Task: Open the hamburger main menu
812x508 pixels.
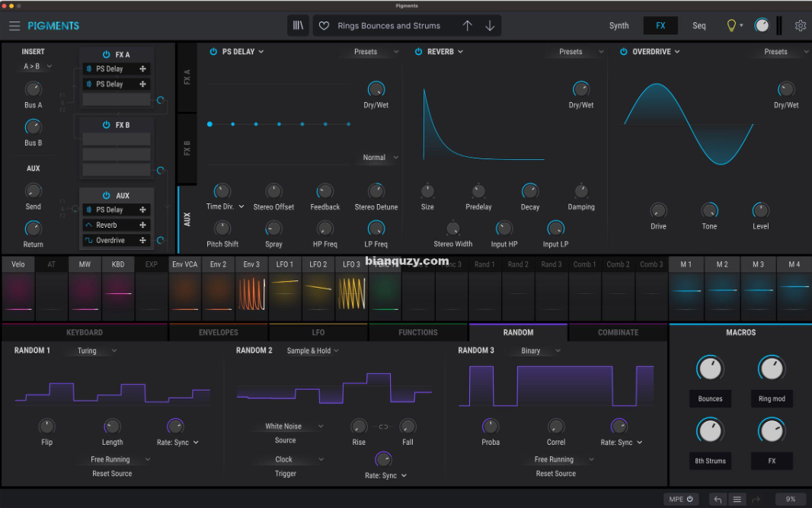Action: [14, 26]
